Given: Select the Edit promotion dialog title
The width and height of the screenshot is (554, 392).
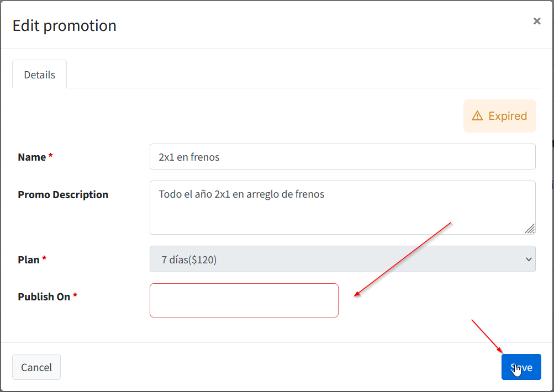Looking at the screenshot, I should point(64,25).
